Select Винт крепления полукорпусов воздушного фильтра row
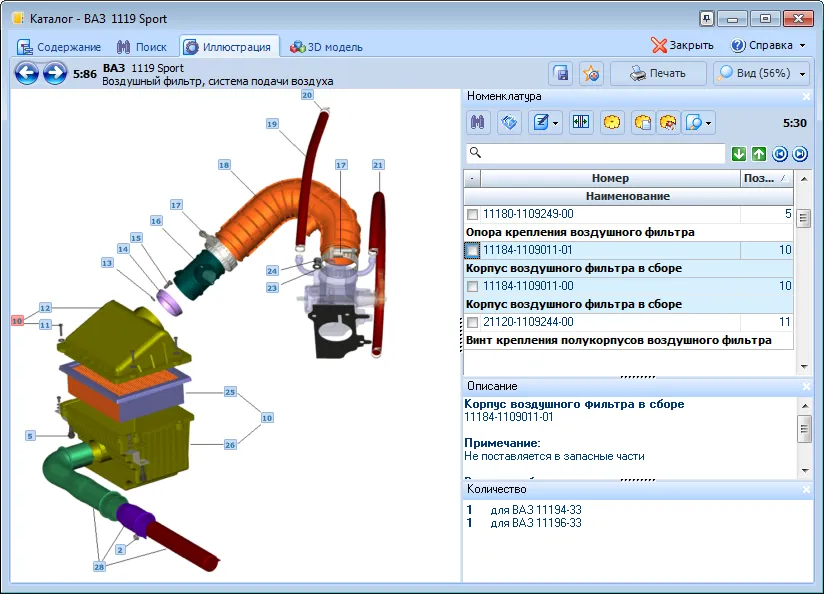Viewport: 824px width, 594px height. pos(629,340)
